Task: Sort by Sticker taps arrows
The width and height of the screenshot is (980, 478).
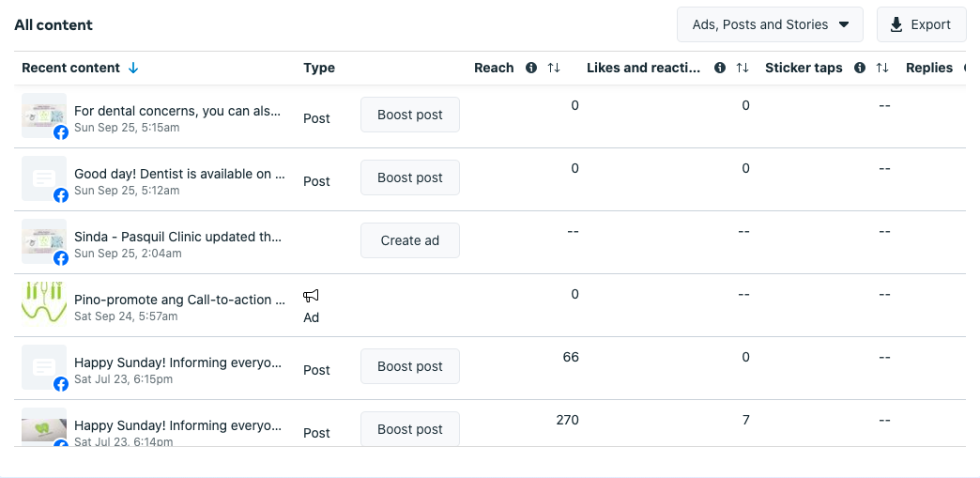Action: [x=882, y=68]
